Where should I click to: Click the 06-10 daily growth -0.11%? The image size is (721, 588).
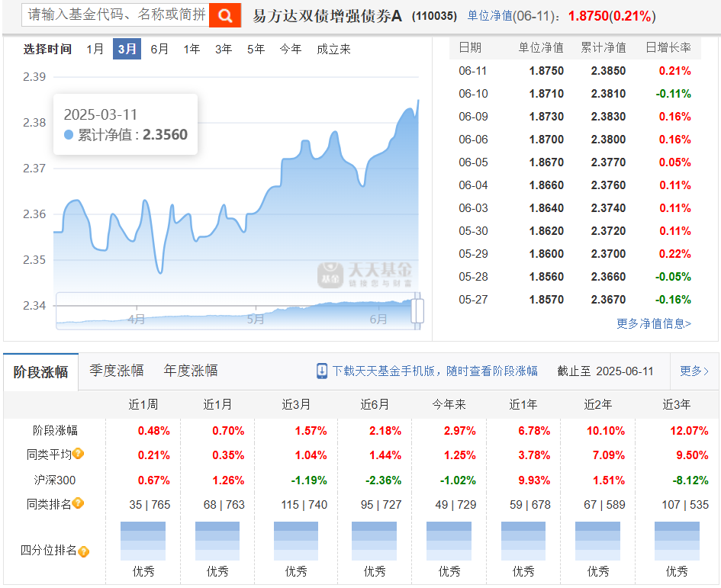pos(673,94)
